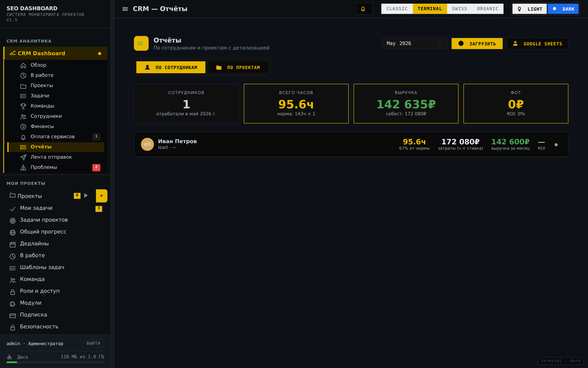Open Проблемы warning triangle icon
588x368 pixels.
23,167
